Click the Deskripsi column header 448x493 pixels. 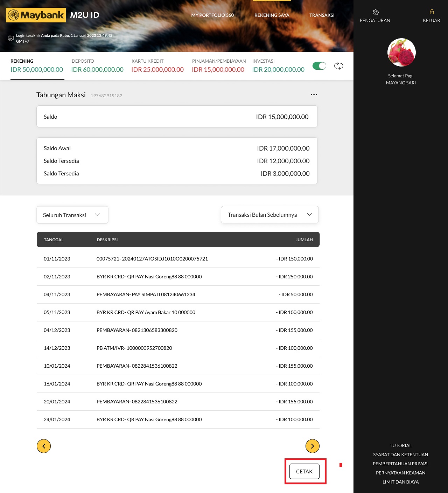point(107,240)
